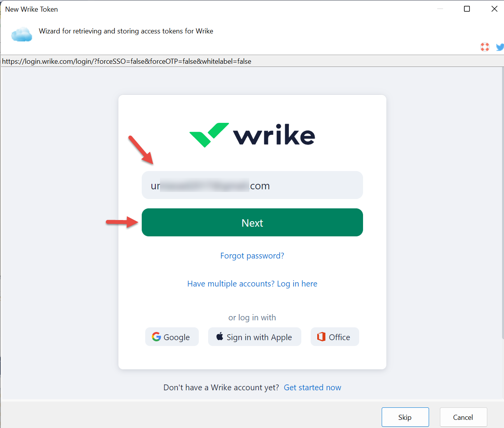This screenshot has width=504, height=428.
Task: Minimize the New Wrike Token window
Action: 440,9
